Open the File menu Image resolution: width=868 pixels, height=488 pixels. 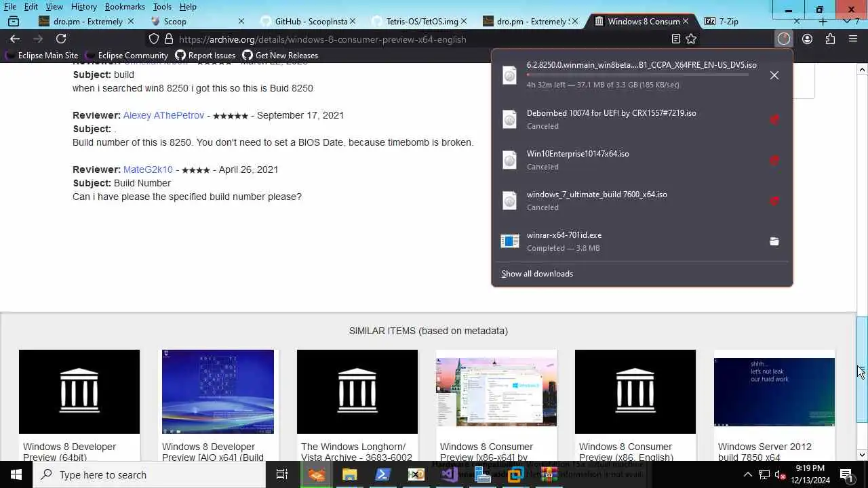pos(10,6)
